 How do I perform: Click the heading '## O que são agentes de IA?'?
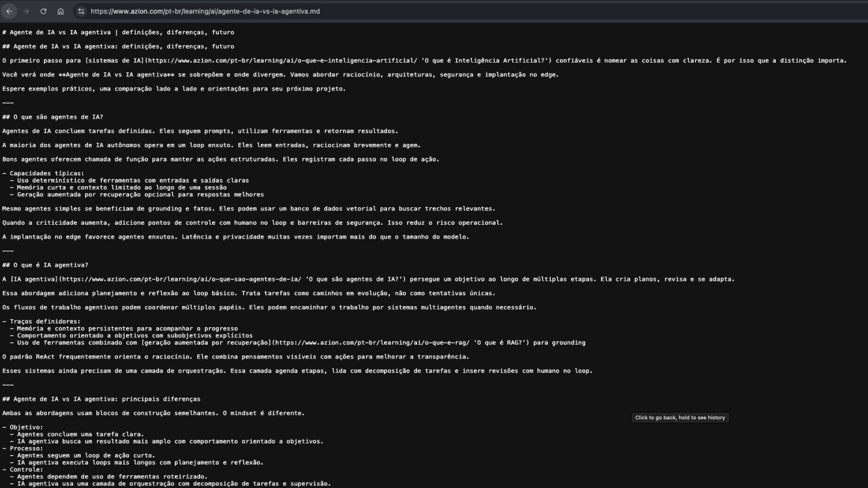pyautogui.click(x=52, y=117)
